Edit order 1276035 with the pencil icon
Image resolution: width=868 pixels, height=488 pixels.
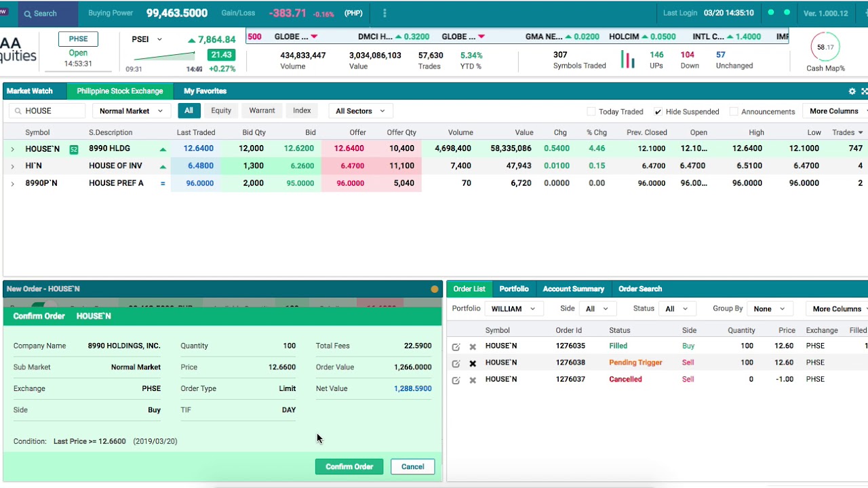[456, 346]
